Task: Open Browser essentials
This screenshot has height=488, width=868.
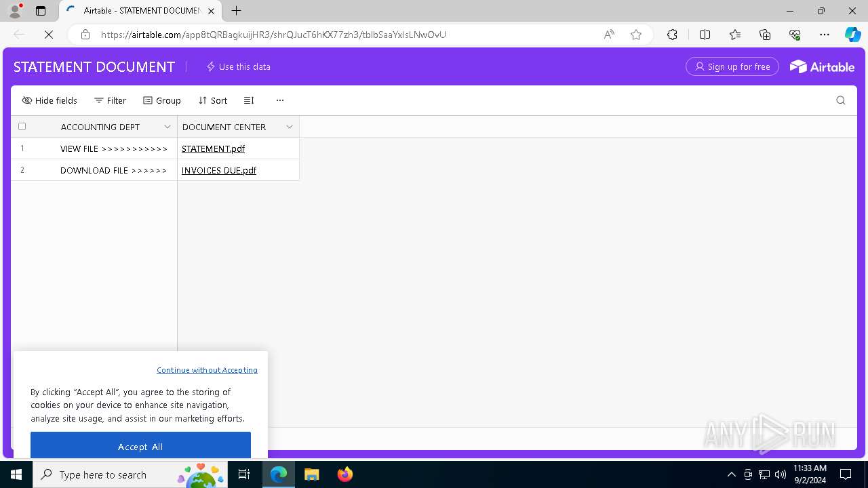Action: 795,35
